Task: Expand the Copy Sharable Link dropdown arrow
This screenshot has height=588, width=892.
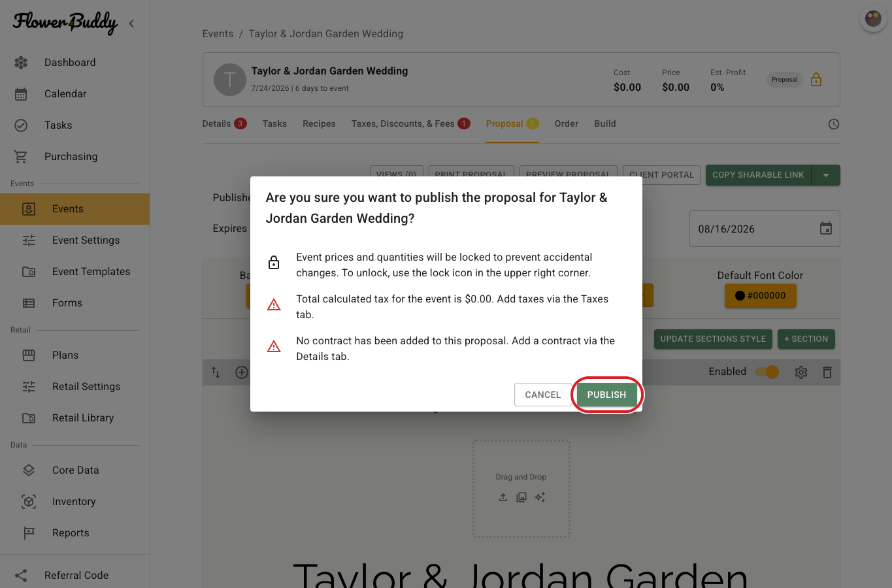Action: [826, 175]
